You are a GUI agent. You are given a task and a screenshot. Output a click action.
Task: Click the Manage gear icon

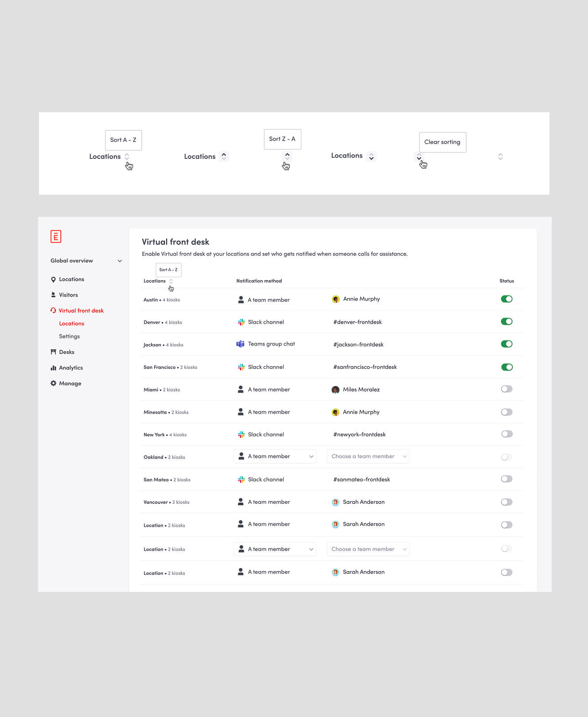[x=53, y=383]
